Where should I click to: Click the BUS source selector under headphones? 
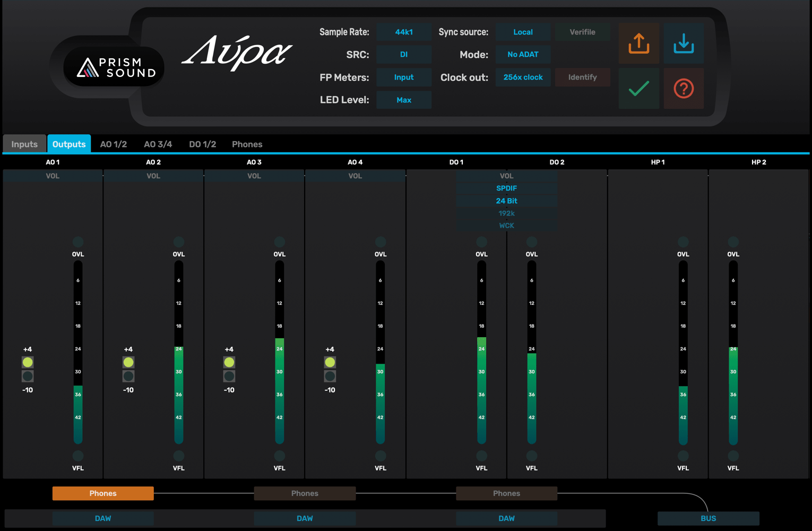point(708,518)
